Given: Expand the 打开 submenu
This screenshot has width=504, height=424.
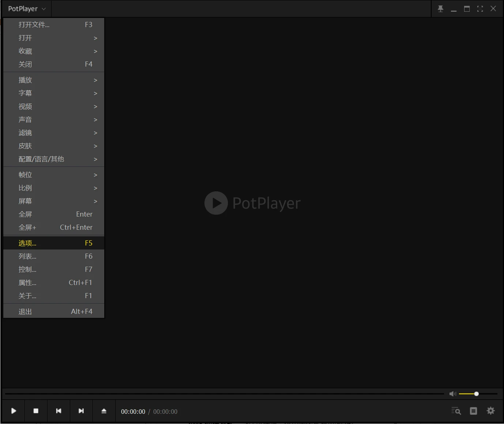Looking at the screenshot, I should click(x=54, y=38).
